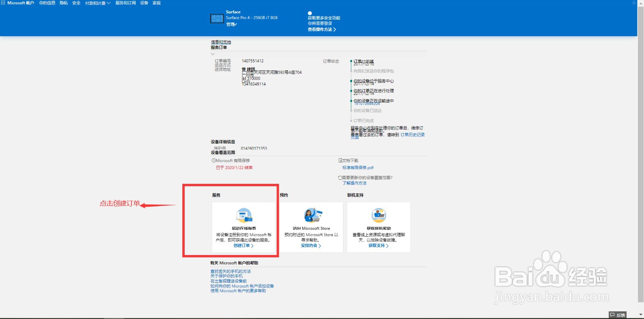Open the 你的信息 menu item
Screen dimensions: 644x319
pos(47,3)
